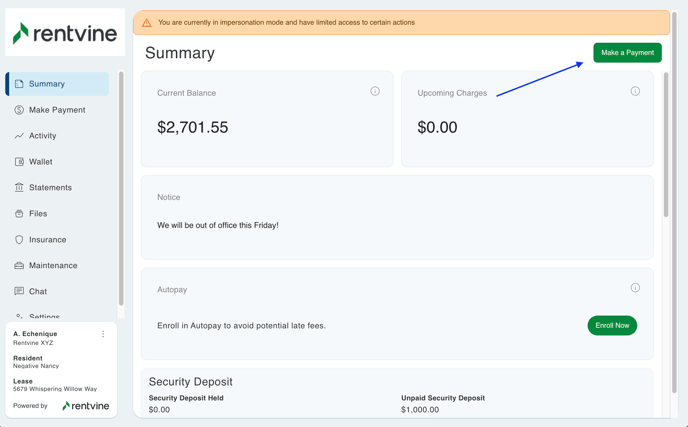Viewport: 688px width, 427px height.
Task: Show Autopay information tooltip
Action: click(635, 288)
